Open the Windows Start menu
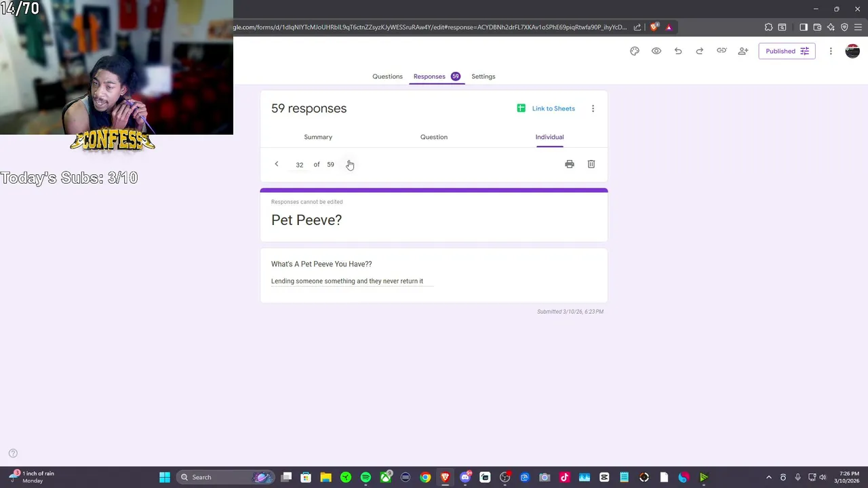This screenshot has height=488, width=868. click(165, 477)
